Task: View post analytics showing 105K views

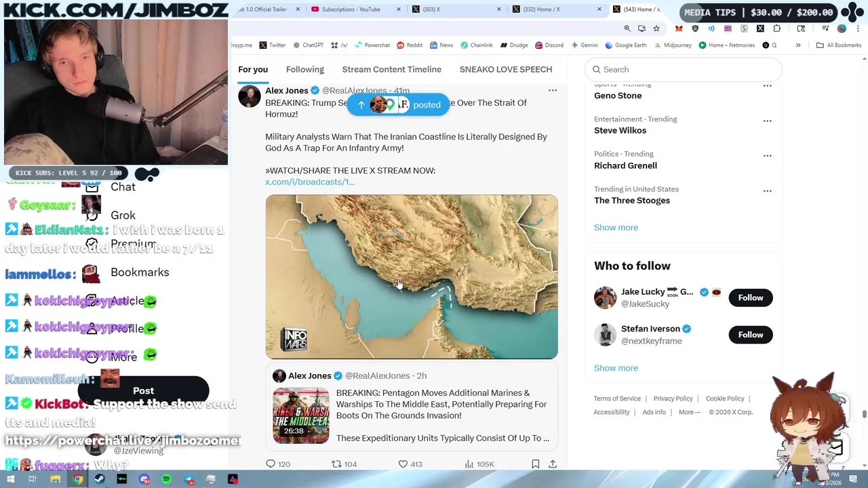Action: (x=479, y=464)
